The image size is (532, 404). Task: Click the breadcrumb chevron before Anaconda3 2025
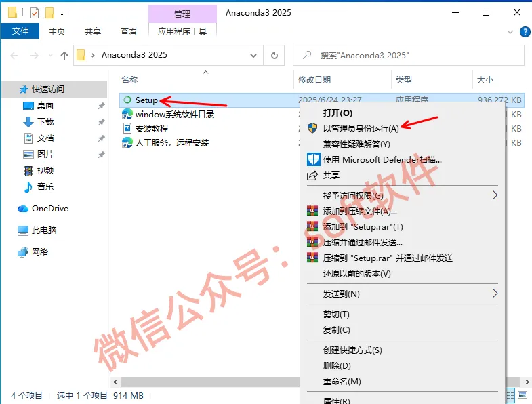pyautogui.click(x=93, y=55)
